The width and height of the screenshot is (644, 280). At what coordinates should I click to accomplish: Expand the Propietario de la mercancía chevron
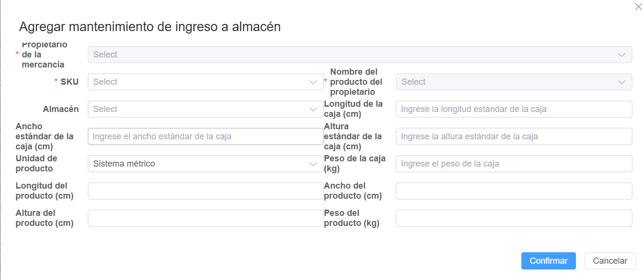click(621, 55)
